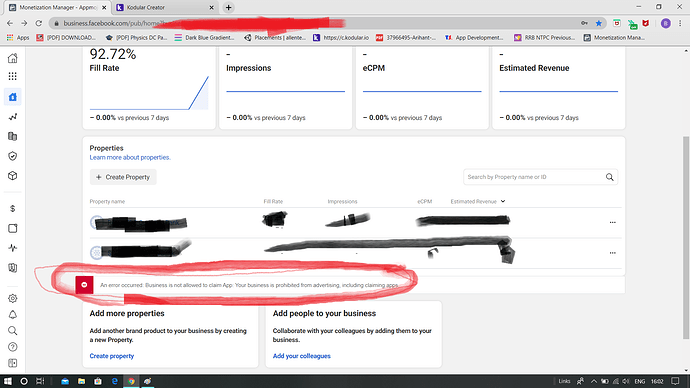The image size is (690, 388).
Task: Open the notifications bell icon
Action: pyautogui.click(x=13, y=315)
